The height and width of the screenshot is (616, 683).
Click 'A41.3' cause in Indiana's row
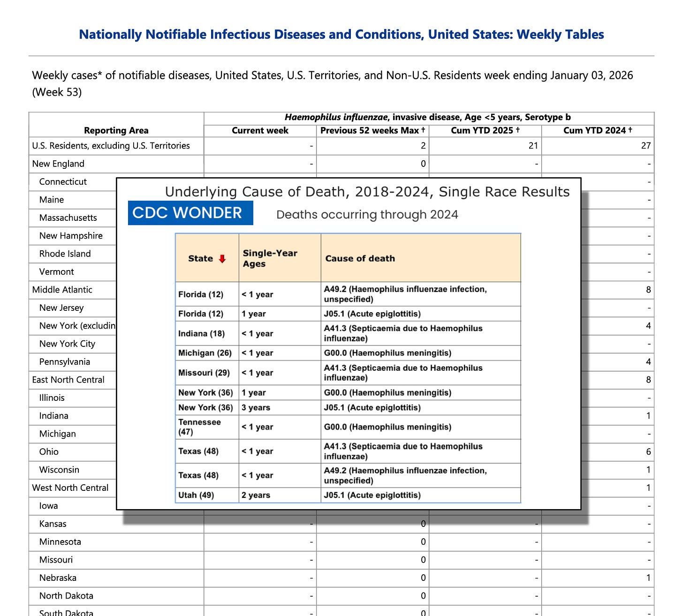(x=403, y=333)
